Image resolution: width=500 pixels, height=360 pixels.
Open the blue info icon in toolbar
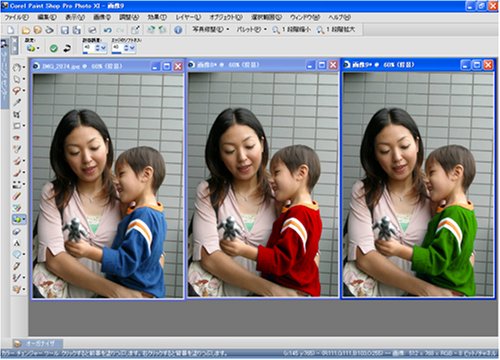coord(178,30)
